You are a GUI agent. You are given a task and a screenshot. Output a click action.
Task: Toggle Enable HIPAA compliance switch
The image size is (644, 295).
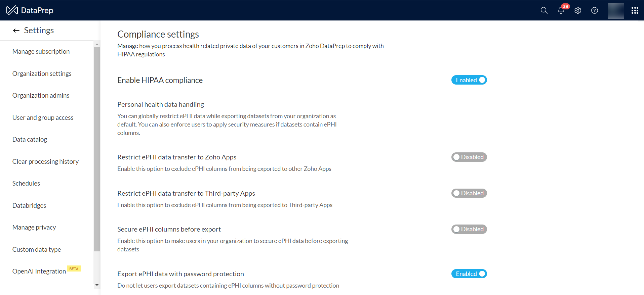469,80
